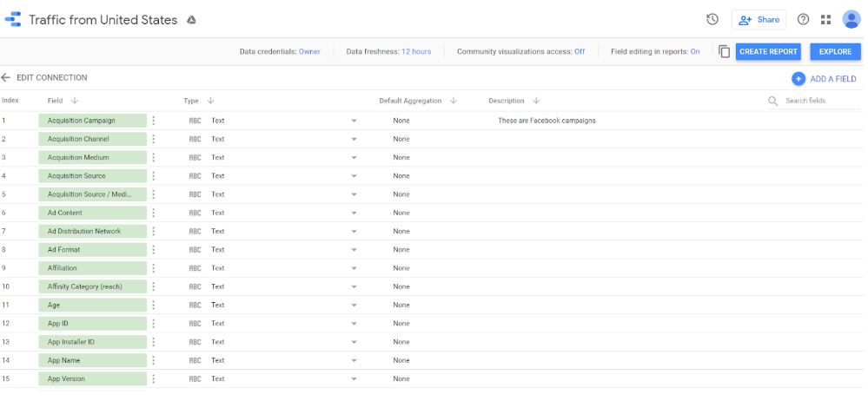
Task: Sort by Description column arrow
Action: coord(536,101)
